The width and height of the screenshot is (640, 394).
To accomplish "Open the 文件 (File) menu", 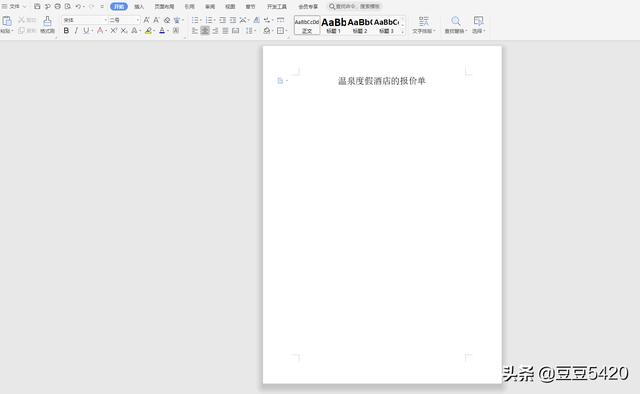I will click(14, 7).
